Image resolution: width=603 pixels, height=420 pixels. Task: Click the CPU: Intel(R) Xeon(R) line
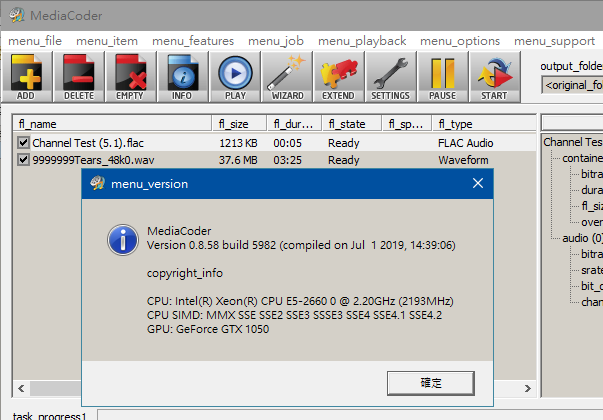[x=300, y=301]
